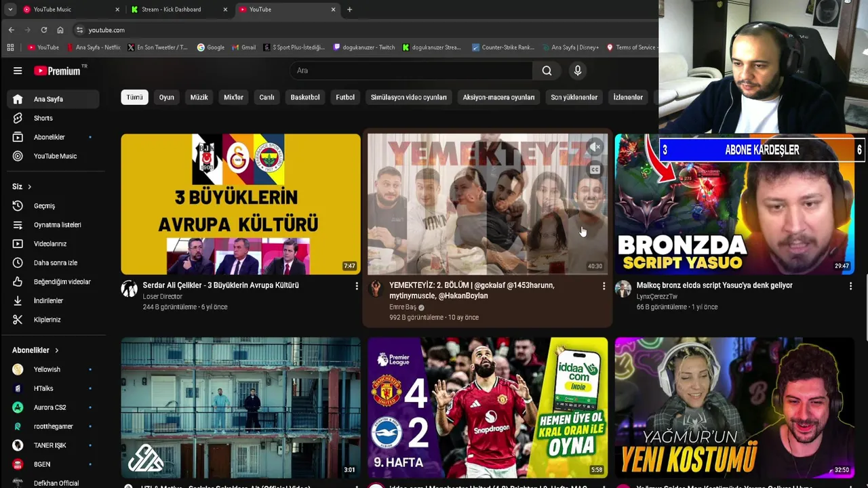Open a new browser tab
Screen dimensions: 868x488
tap(349, 9)
